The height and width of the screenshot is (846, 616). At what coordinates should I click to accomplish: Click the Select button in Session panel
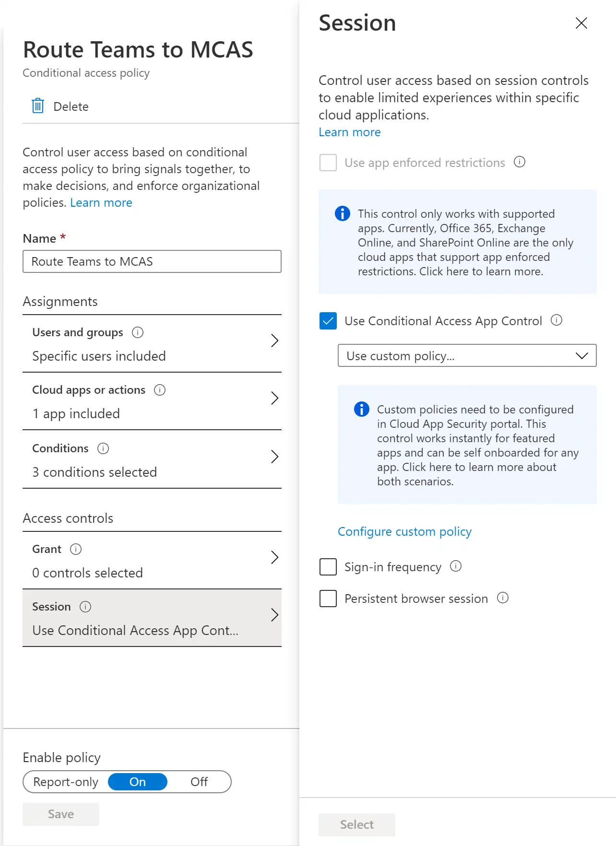coord(357,825)
